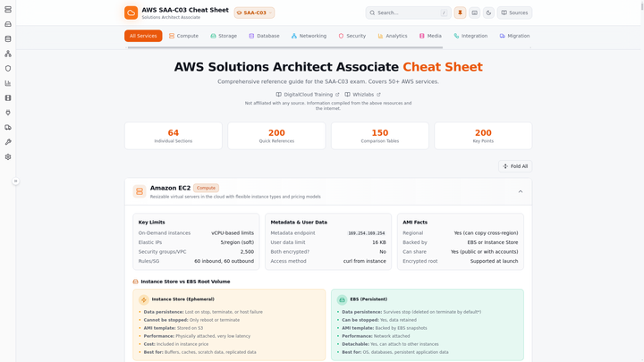This screenshot has width=644, height=362.
Task: Click the '5/region (soft)' Elastic IPs value
Action: pos(237,242)
